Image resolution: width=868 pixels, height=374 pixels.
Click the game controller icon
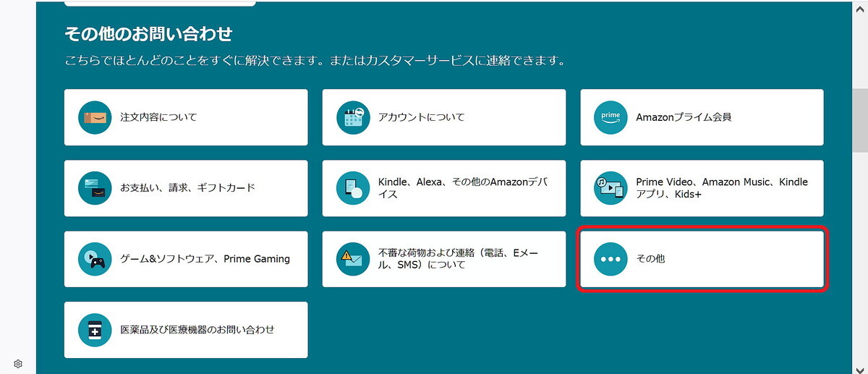point(95,259)
